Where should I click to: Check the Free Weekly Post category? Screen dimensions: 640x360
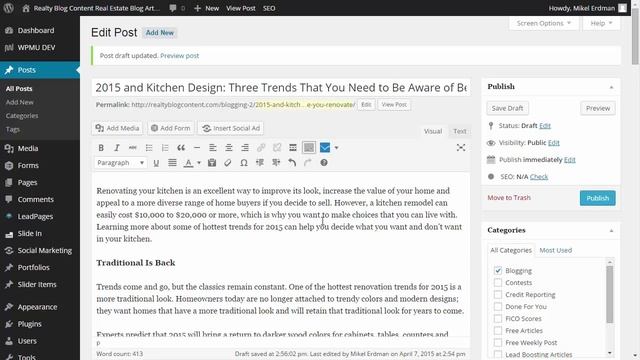498,342
